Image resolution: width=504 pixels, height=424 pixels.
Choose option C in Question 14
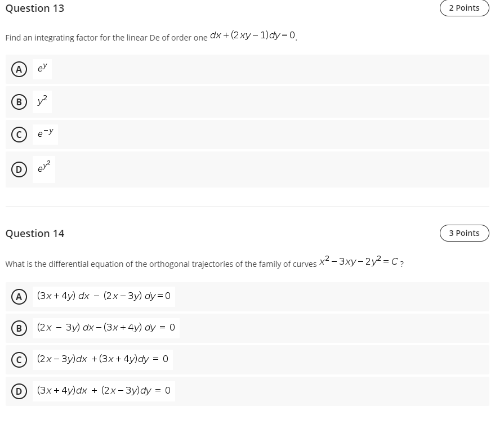20,359
